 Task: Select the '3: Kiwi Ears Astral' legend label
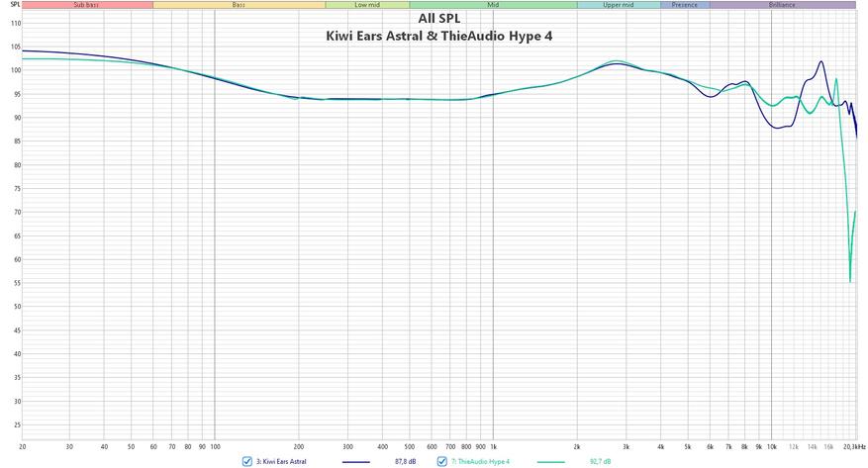(281, 461)
